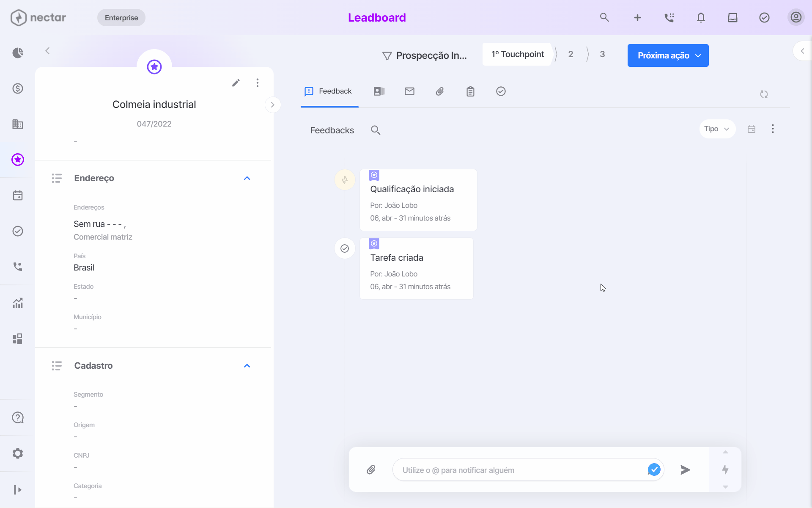Toggle the blue check in message field
812x508 pixels.
point(654,469)
